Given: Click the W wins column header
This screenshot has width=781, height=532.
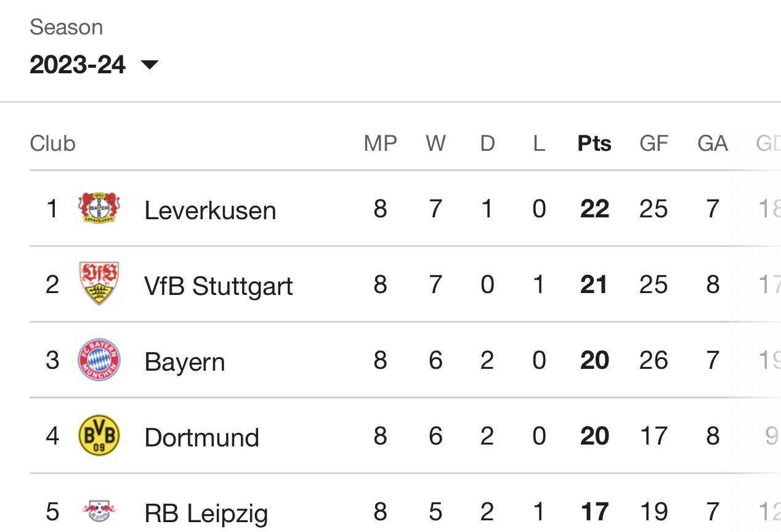Looking at the screenshot, I should [435, 143].
